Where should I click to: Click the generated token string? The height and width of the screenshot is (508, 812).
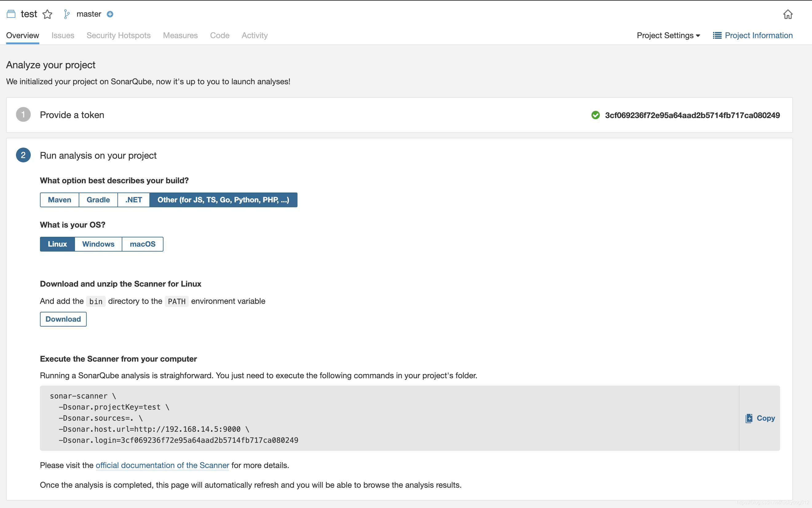click(692, 115)
